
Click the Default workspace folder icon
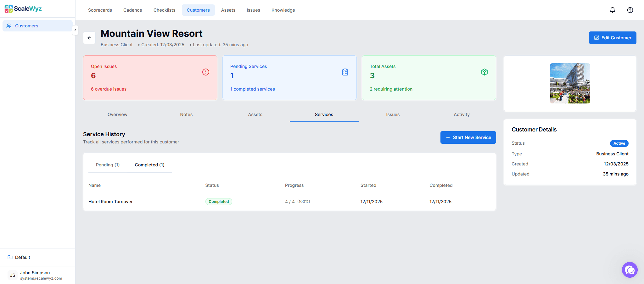click(x=10, y=257)
